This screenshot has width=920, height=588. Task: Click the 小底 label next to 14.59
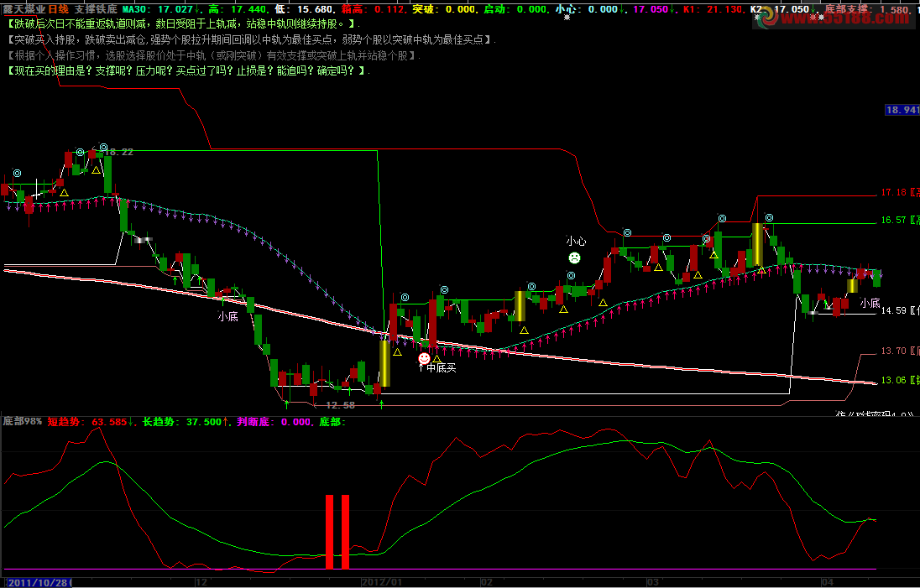[870, 303]
